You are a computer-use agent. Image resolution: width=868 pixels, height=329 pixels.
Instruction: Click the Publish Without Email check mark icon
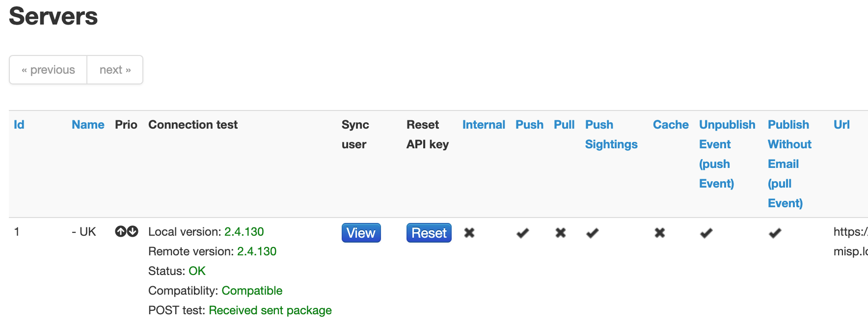click(775, 233)
